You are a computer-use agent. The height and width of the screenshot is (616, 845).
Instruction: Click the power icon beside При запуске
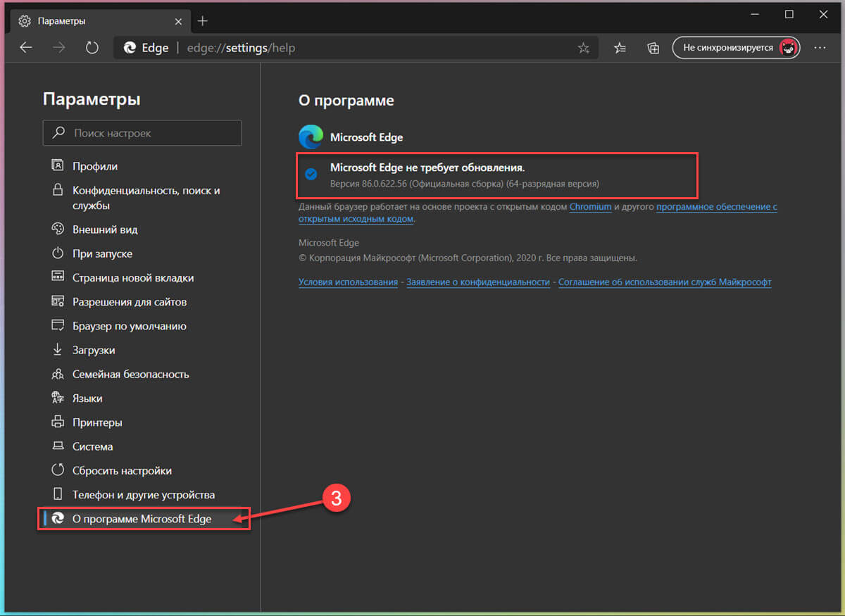(x=58, y=253)
